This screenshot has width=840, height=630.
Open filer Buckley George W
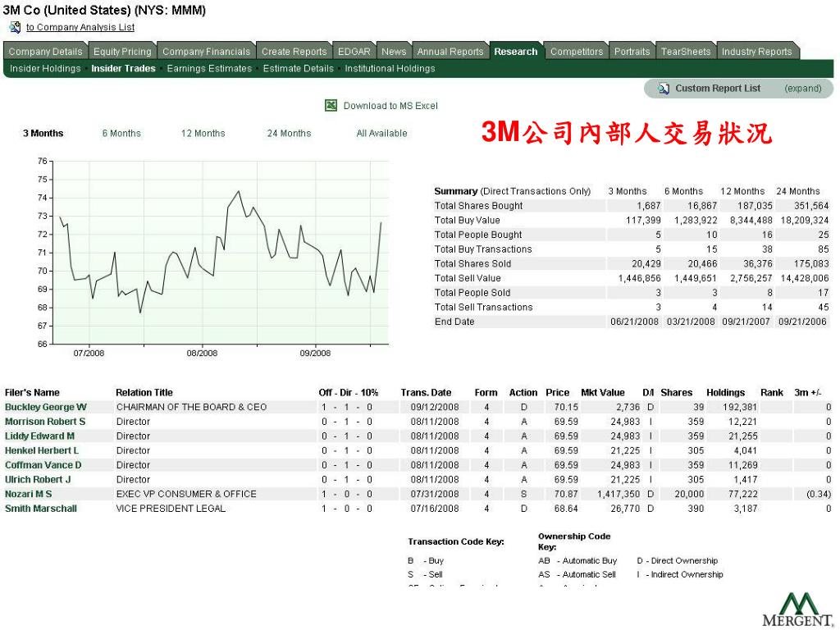point(46,407)
